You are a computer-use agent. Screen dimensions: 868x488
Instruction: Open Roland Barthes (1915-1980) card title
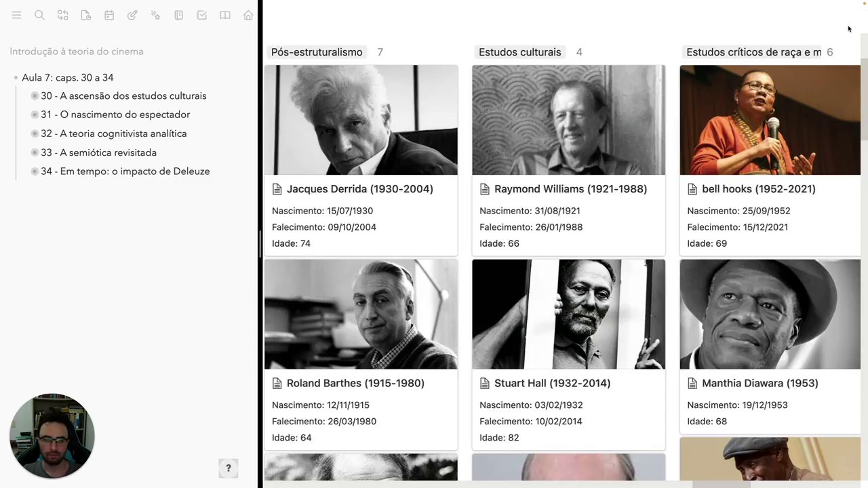pyautogui.click(x=355, y=384)
